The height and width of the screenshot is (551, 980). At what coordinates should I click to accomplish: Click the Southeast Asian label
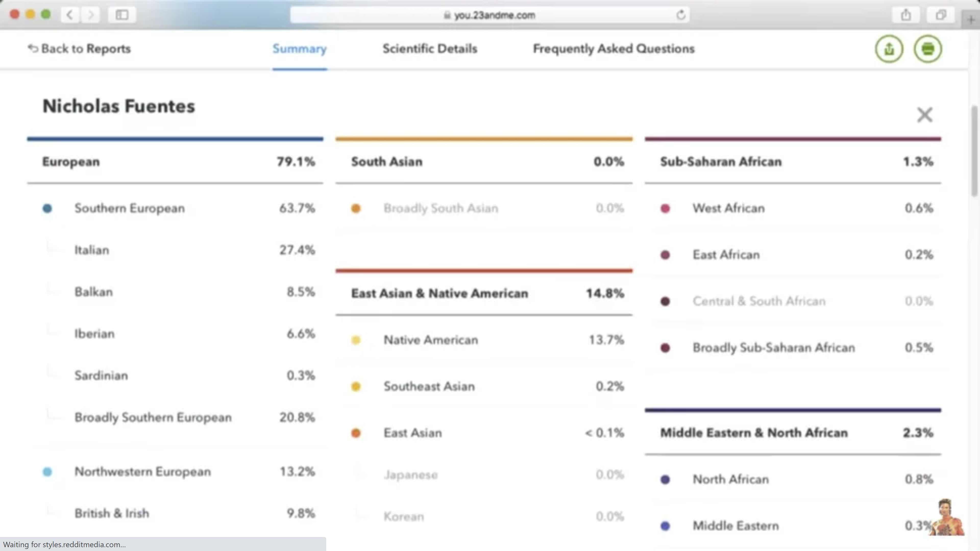[x=429, y=386]
